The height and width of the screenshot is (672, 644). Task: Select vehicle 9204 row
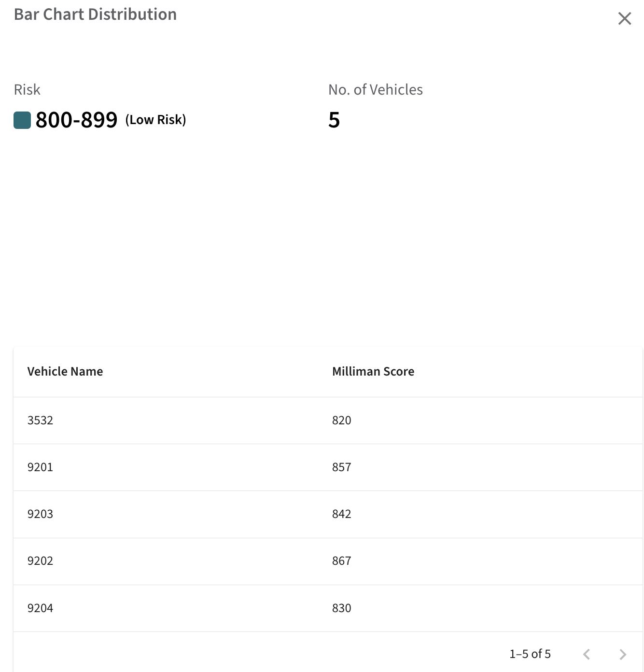328,608
